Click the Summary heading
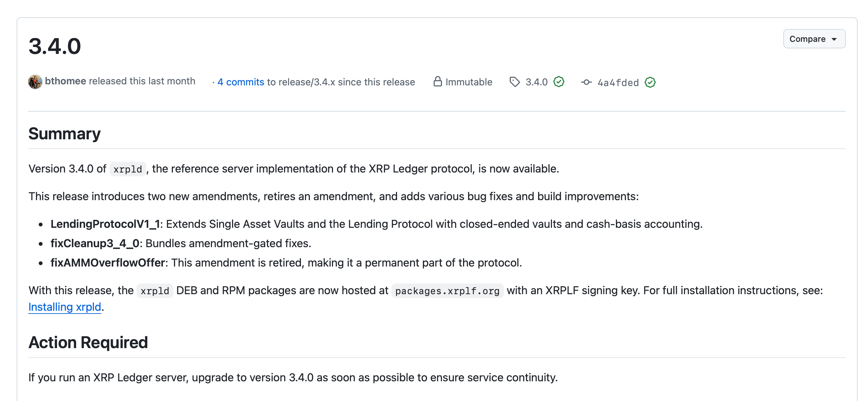868x401 pixels. (64, 134)
